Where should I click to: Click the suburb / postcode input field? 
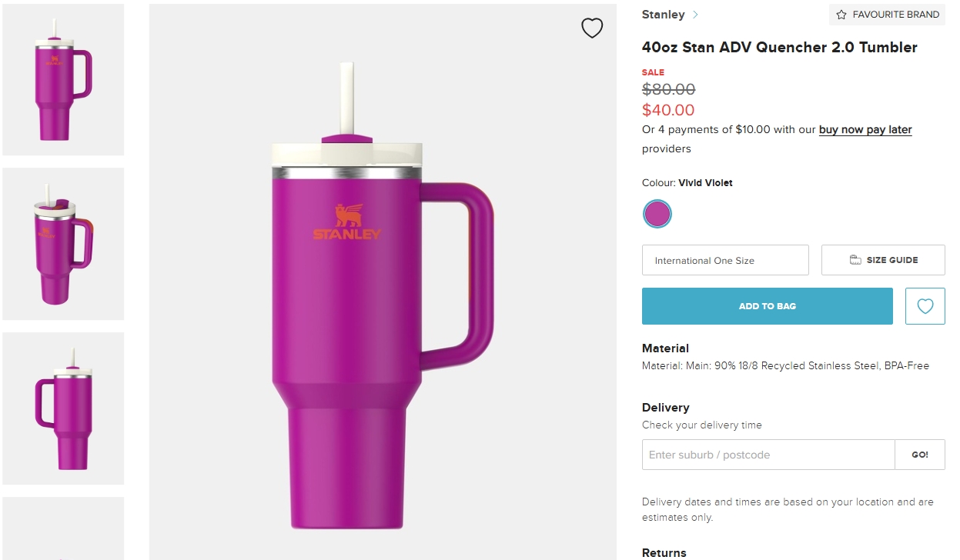tap(768, 455)
